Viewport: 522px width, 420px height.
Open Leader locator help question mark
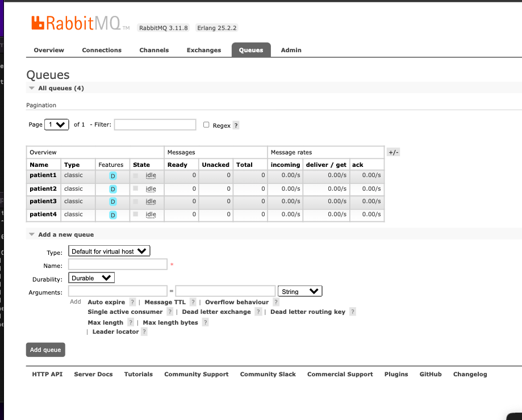[x=144, y=331]
